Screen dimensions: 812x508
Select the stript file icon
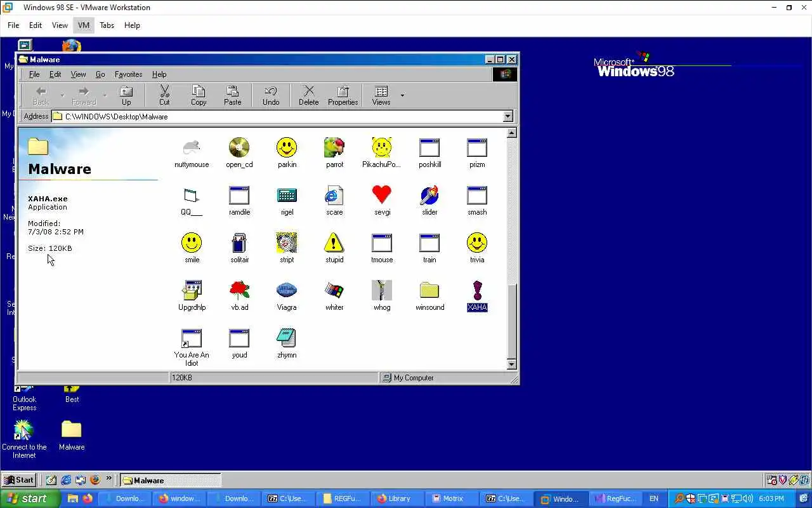pyautogui.click(x=287, y=243)
